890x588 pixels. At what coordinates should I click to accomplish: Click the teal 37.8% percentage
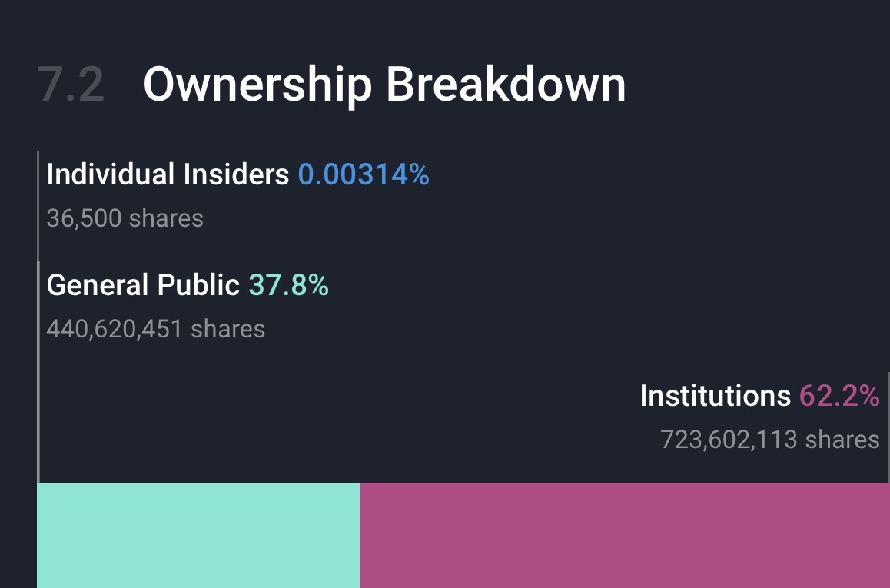pos(289,286)
